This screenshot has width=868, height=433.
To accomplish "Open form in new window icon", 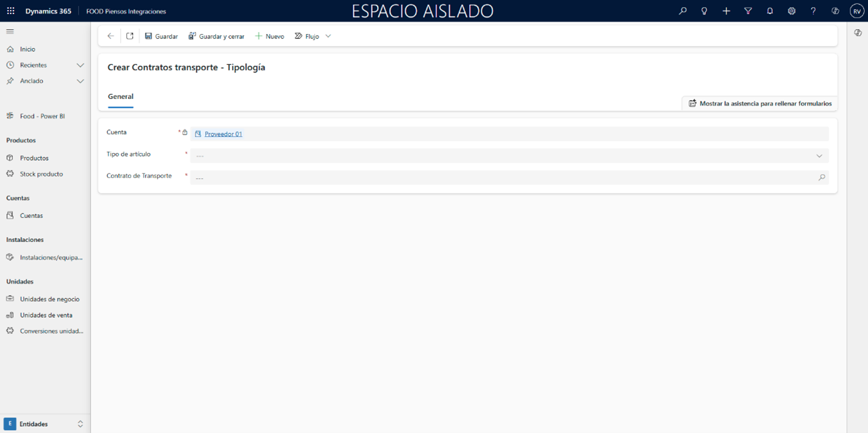I will click(130, 36).
